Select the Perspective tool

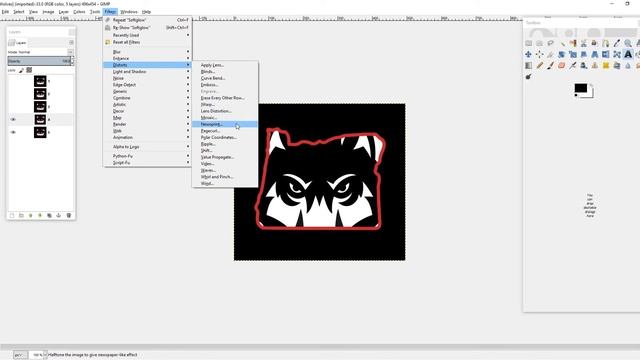[595, 54]
